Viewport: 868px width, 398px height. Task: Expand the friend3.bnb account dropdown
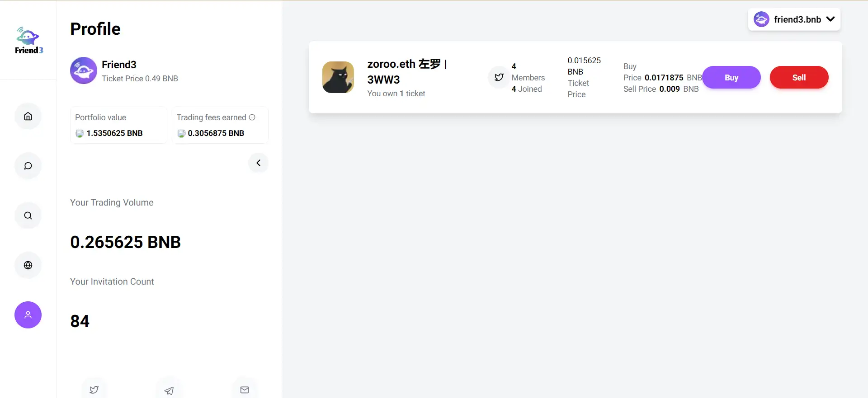(794, 19)
